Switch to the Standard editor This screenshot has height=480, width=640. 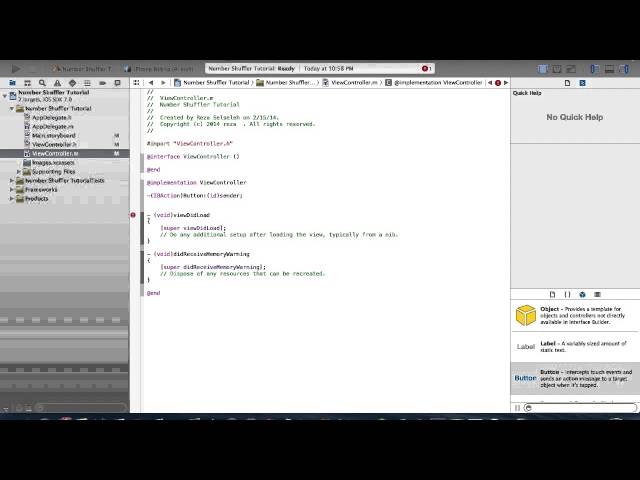click(543, 69)
